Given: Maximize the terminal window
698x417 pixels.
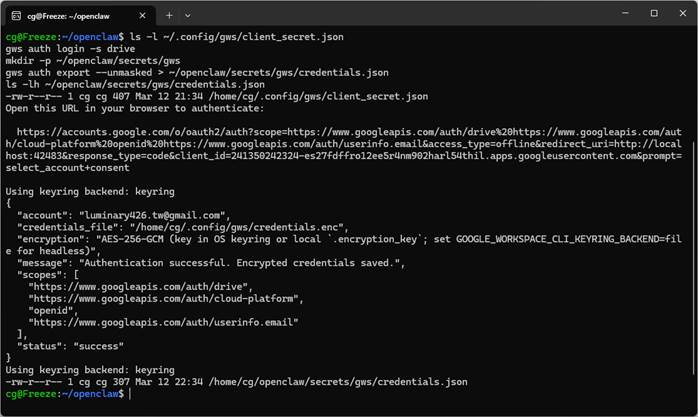Looking at the screenshot, I should coord(654,14).
